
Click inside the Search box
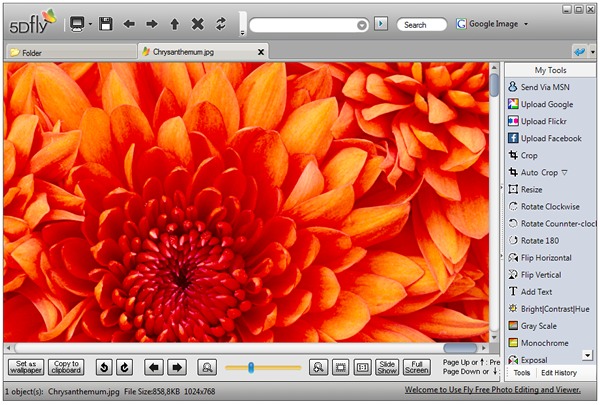point(422,25)
